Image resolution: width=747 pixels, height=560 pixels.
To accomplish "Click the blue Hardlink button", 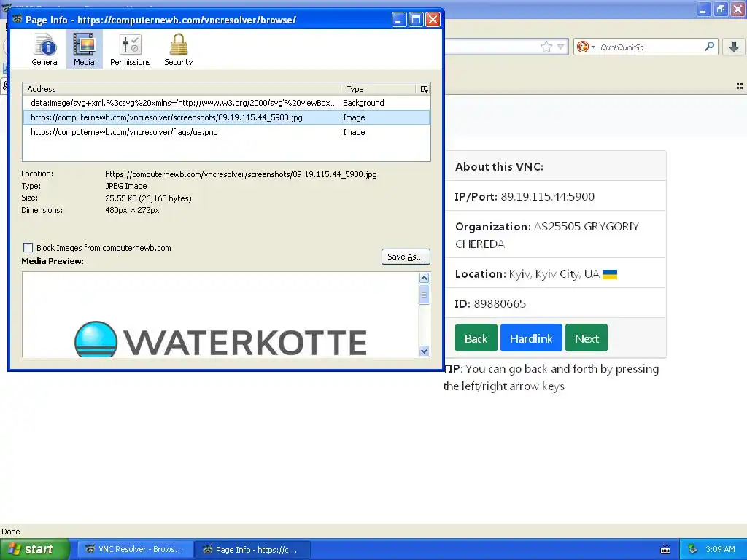I will coord(531,338).
